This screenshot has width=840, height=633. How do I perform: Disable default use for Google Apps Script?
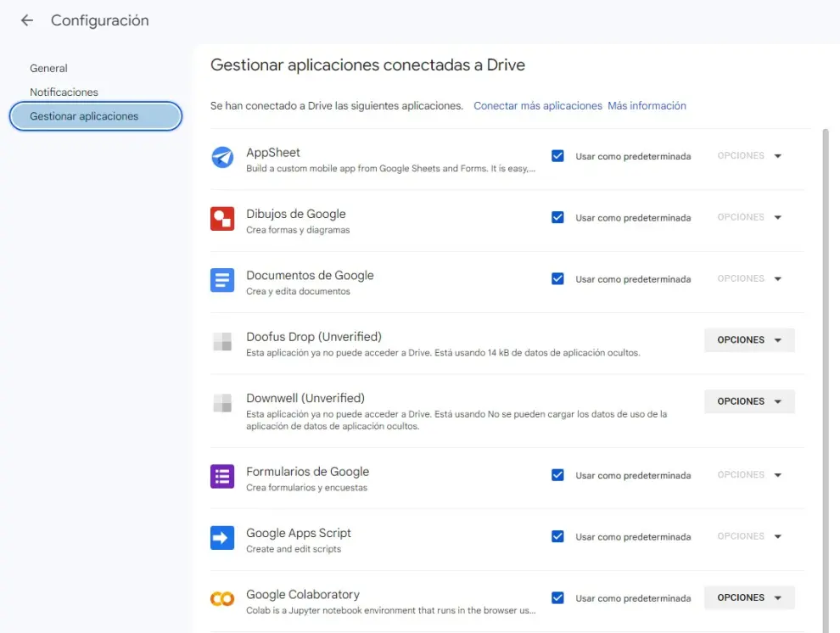pyautogui.click(x=557, y=536)
